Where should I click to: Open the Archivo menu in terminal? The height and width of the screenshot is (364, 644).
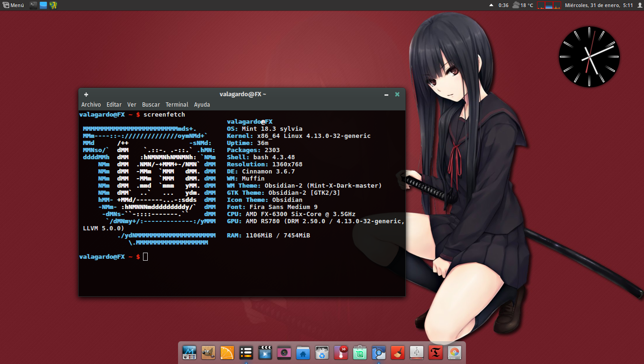[x=91, y=104]
